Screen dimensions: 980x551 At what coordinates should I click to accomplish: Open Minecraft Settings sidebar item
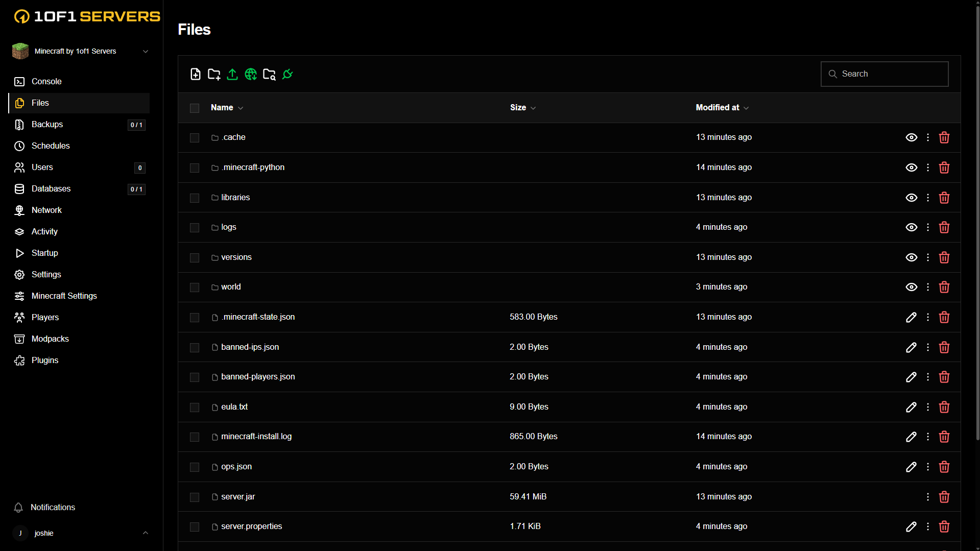(x=79, y=296)
